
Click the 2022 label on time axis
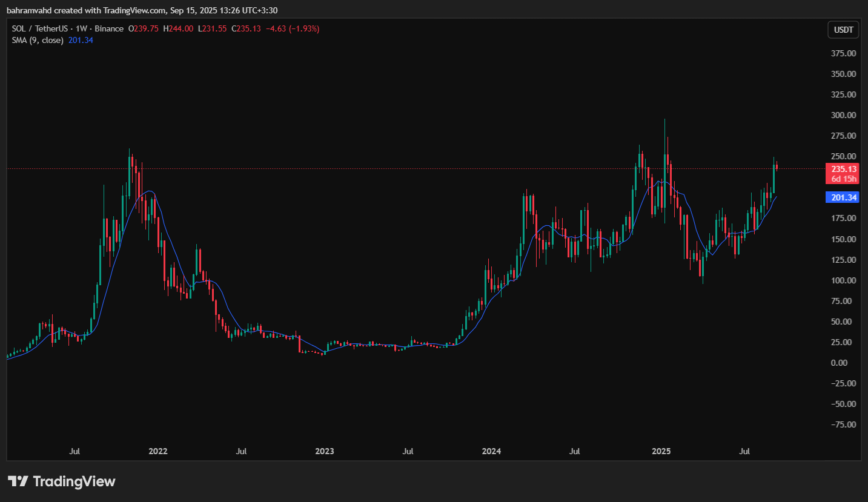click(158, 451)
